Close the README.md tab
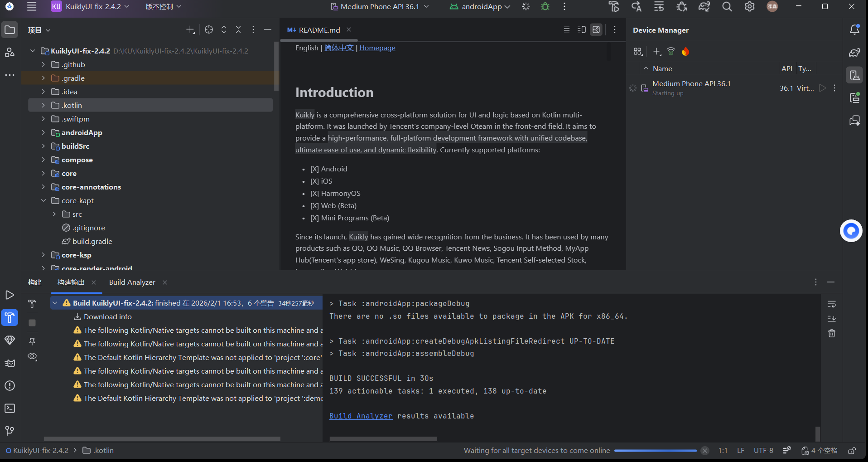This screenshot has width=868, height=462. (x=349, y=29)
